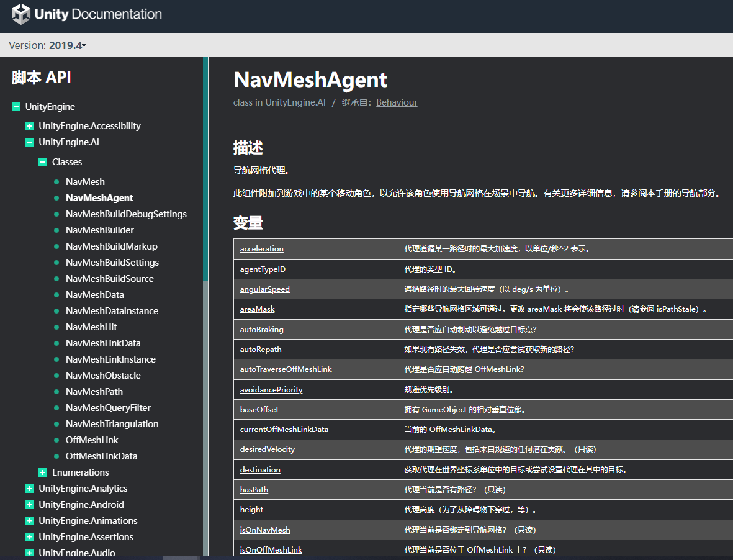This screenshot has height=560, width=733.
Task: Click the acceleration description cell text
Action: coord(497,249)
